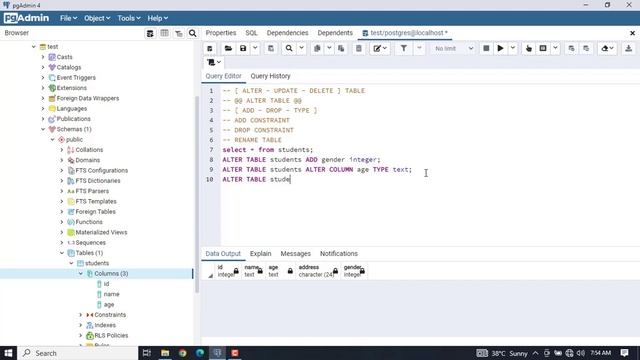Screen dimensions: 640x360
Task: Select the age column in tree
Action: [109, 304]
